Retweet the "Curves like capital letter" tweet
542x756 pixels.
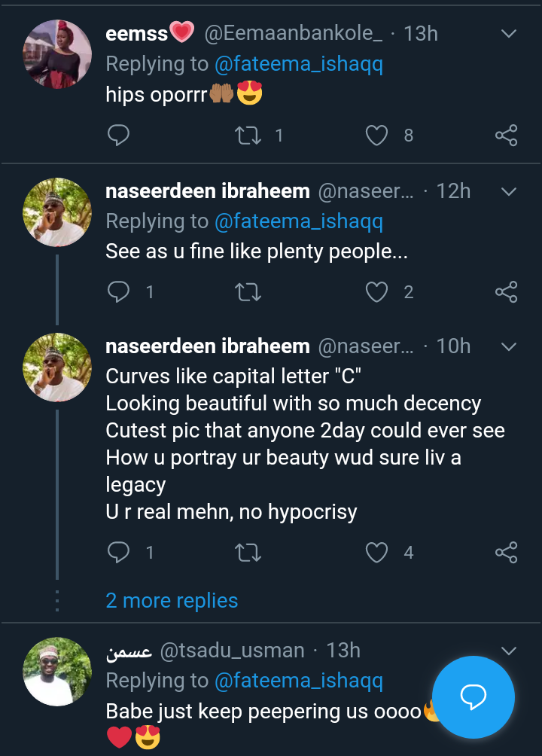[x=247, y=553]
